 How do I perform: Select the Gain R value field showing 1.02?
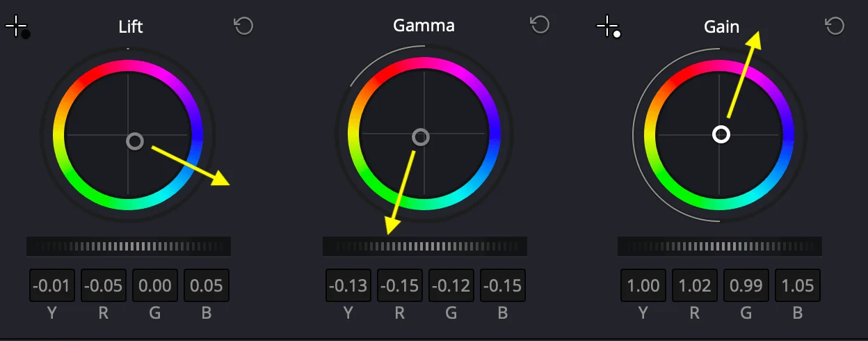(695, 286)
